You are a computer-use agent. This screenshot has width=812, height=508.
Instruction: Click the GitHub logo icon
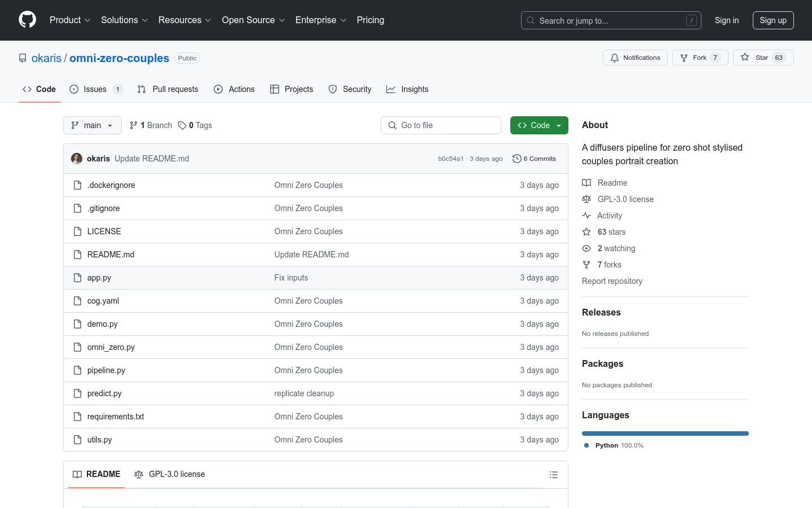coord(27,20)
